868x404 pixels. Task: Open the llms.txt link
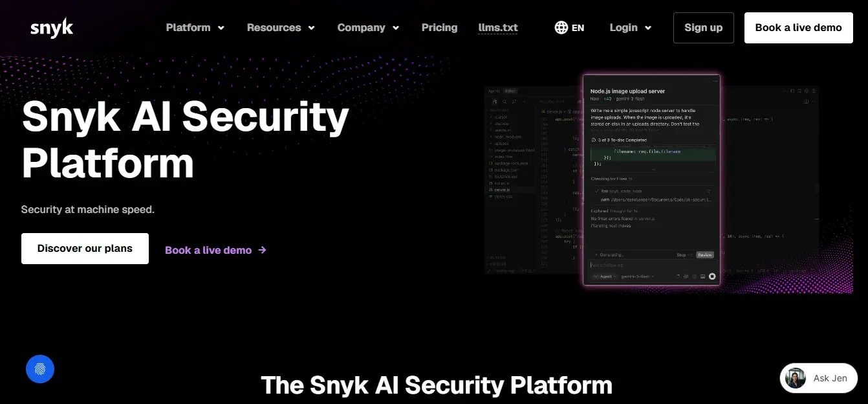(498, 28)
